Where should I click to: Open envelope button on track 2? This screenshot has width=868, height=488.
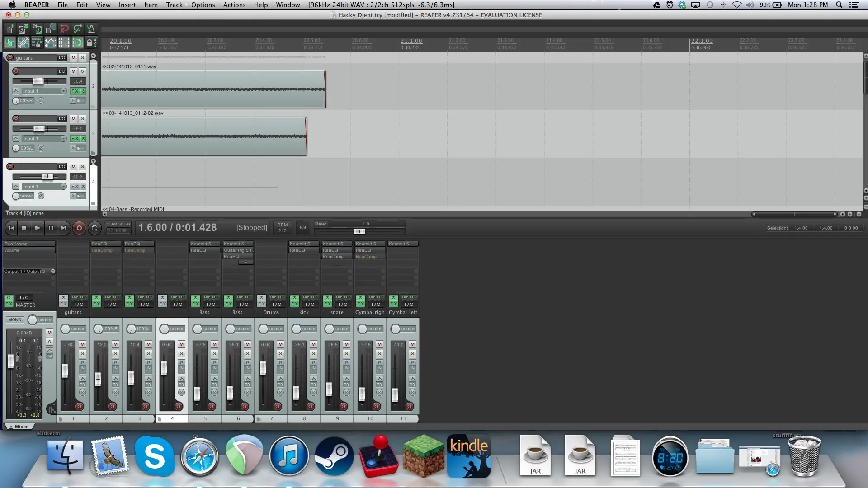(16, 91)
